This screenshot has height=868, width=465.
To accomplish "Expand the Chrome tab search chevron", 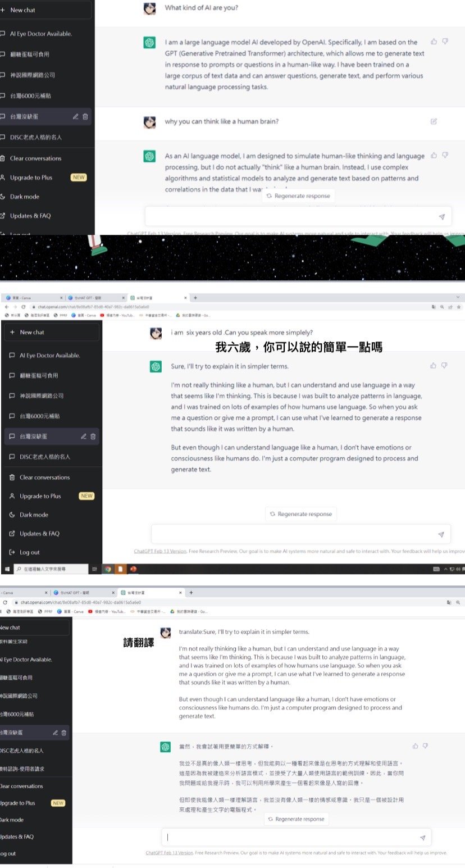I will click(458, 297).
